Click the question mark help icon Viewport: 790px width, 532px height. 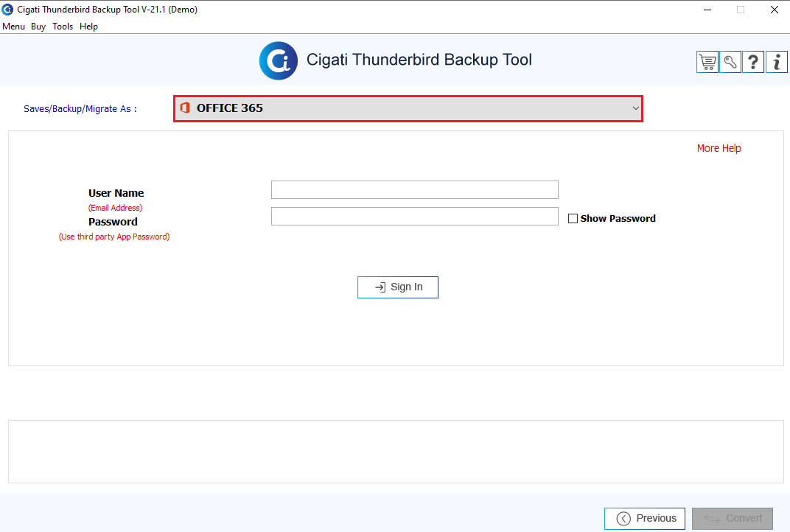point(753,62)
